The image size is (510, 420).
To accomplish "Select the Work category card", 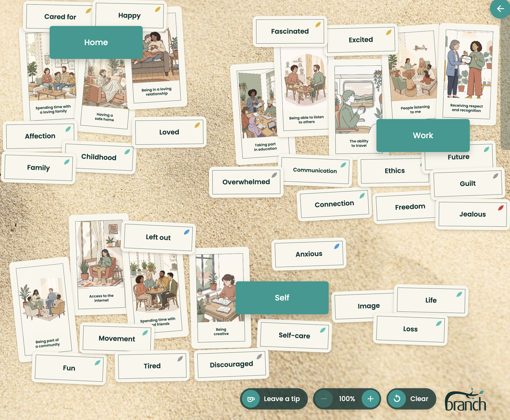I will (423, 135).
